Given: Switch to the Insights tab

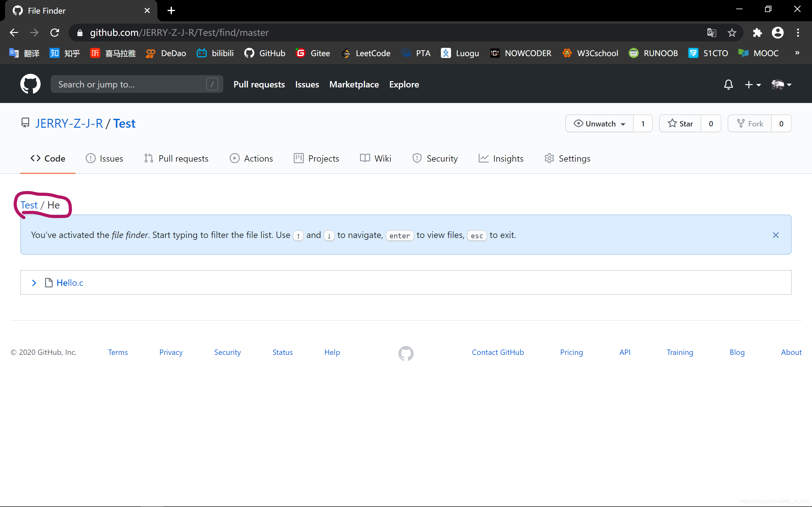Looking at the screenshot, I should 501,158.
